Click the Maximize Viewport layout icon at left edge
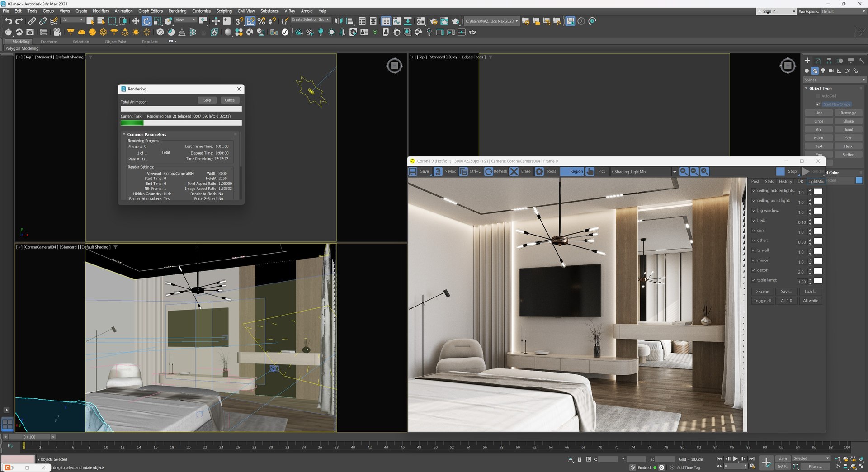Viewport: 868px width, 472px height. click(x=8, y=424)
